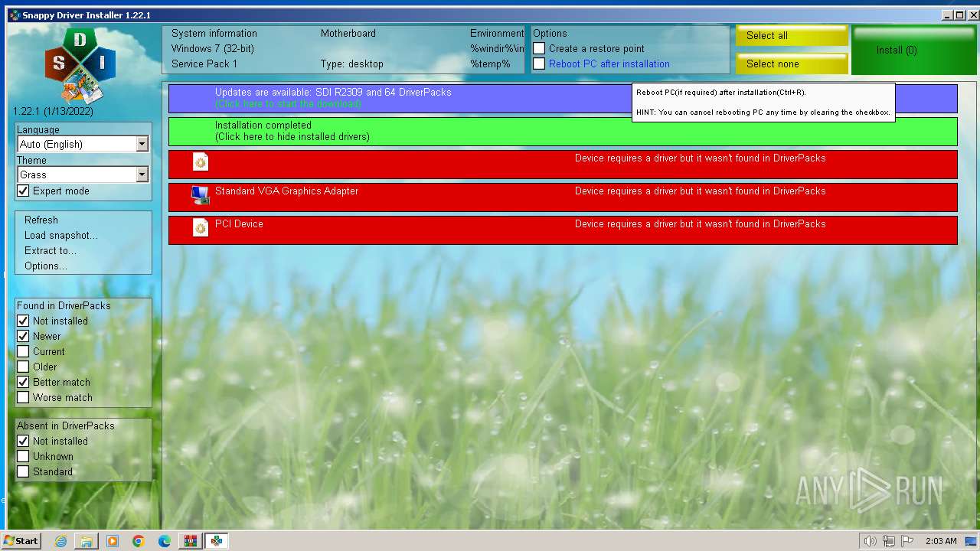Viewport: 980px width, 551px height.
Task: Open Action Center flag tray icon
Action: pos(907,541)
